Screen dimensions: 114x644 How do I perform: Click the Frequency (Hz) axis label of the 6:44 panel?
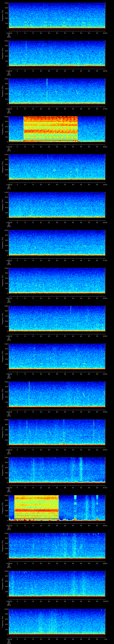pos(3,16)
